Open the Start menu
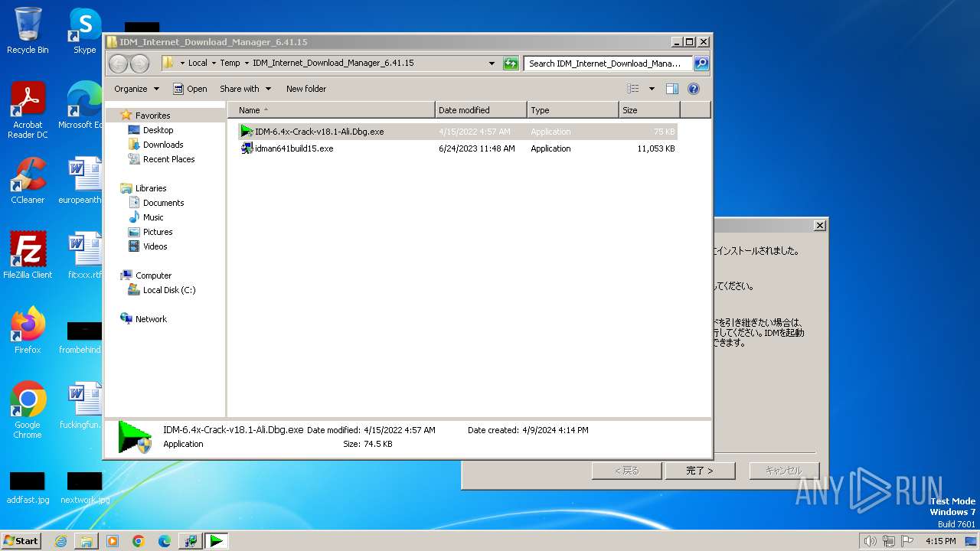The width and height of the screenshot is (980, 551). click(x=21, y=541)
